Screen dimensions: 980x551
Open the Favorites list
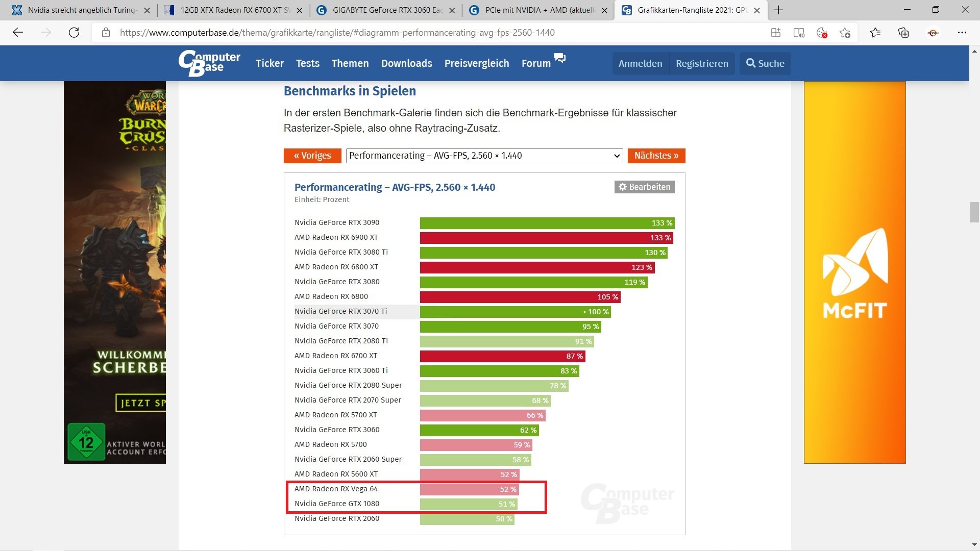[875, 33]
